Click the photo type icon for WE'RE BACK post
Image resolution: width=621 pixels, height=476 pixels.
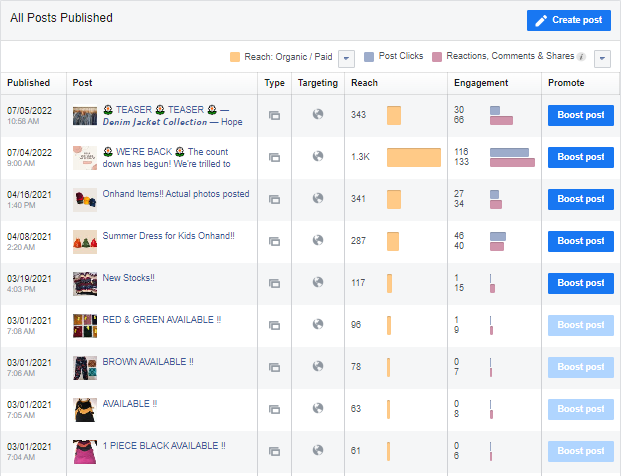click(x=274, y=157)
